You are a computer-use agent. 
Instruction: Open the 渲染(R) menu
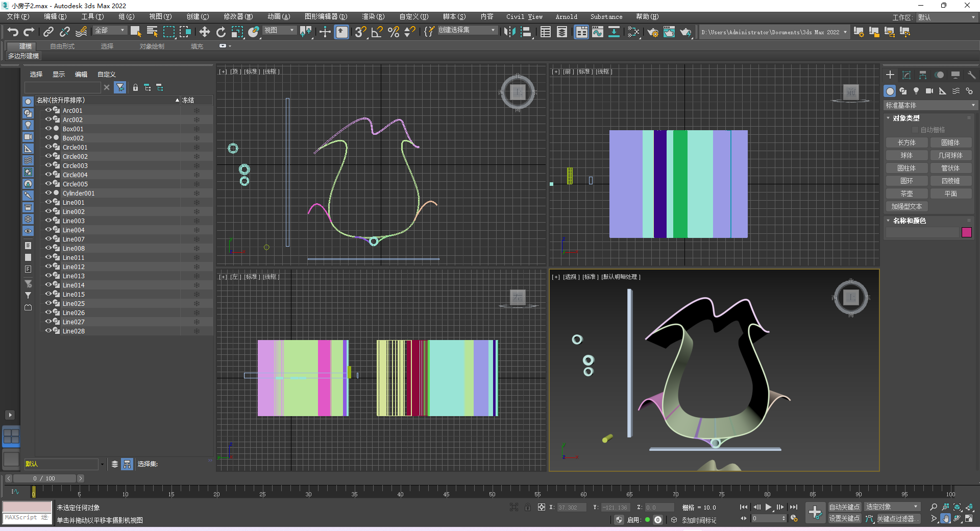click(373, 17)
